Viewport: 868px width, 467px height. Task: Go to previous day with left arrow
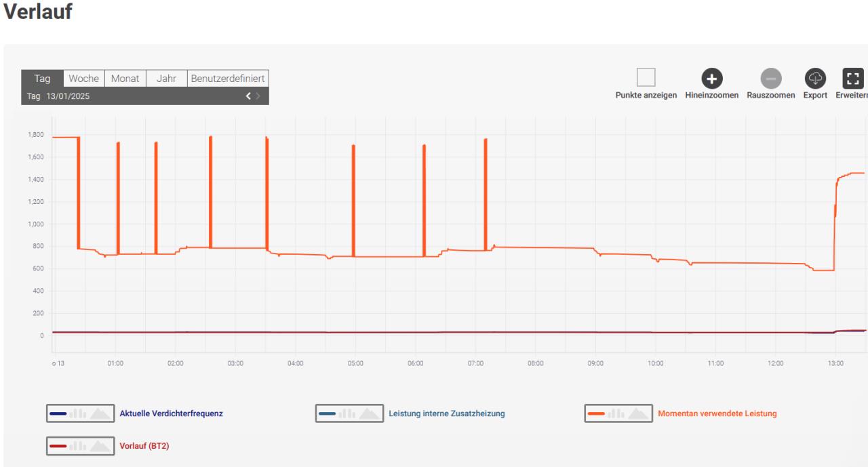point(248,96)
